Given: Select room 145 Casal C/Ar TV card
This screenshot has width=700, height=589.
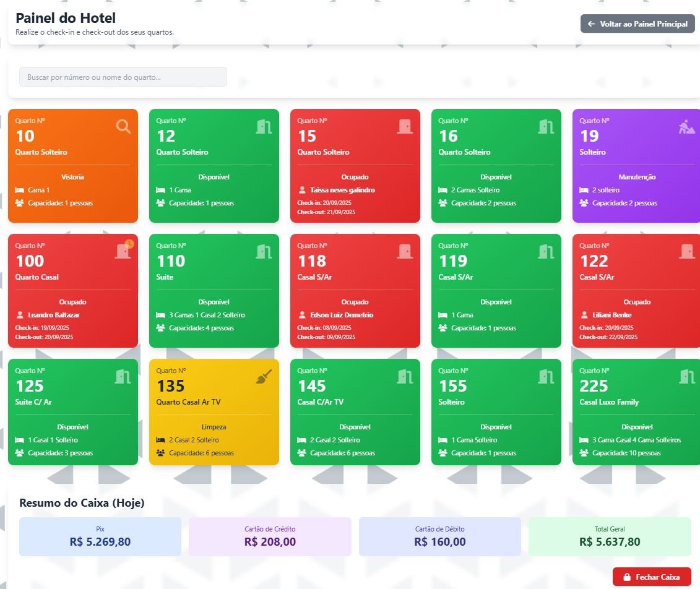Looking at the screenshot, I should pos(355,412).
